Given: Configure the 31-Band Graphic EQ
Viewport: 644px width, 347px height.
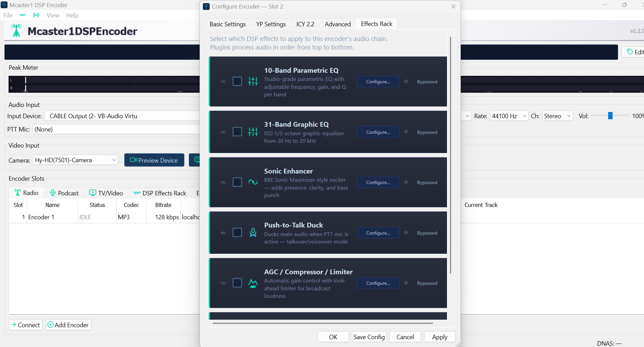Looking at the screenshot, I should pyautogui.click(x=378, y=132).
